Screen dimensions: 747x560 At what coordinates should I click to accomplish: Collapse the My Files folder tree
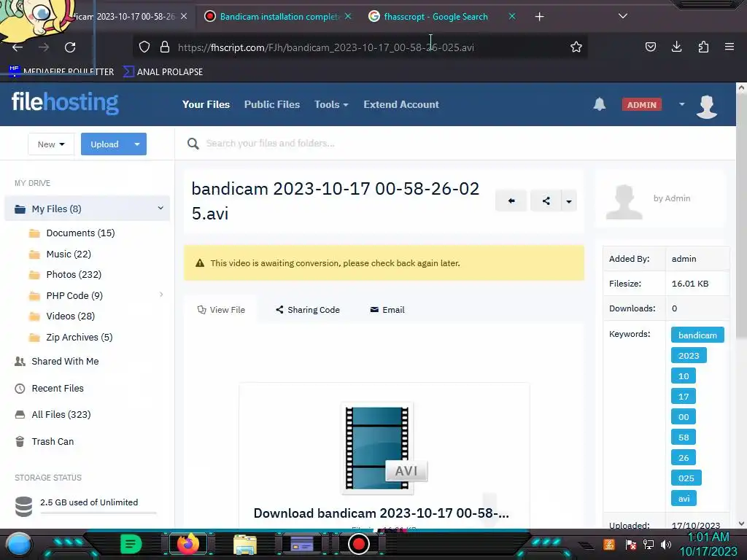click(x=160, y=208)
